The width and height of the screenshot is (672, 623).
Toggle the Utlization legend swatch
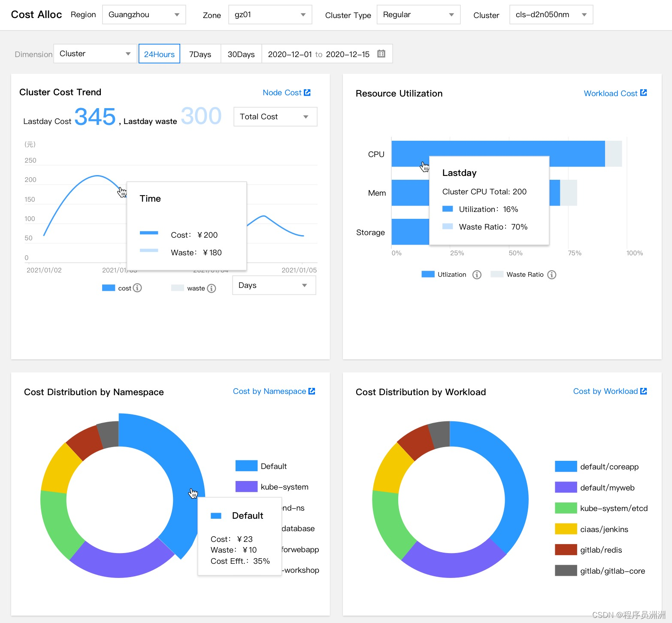click(428, 274)
